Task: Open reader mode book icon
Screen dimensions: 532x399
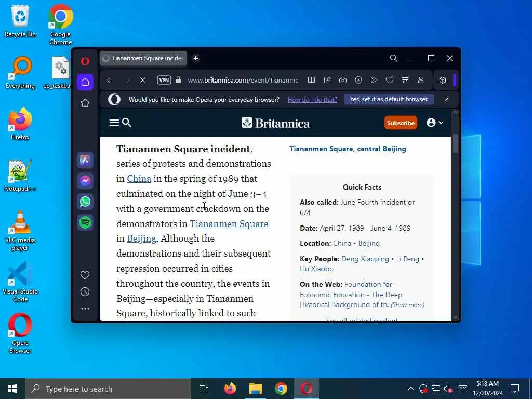Action: click(x=312, y=80)
